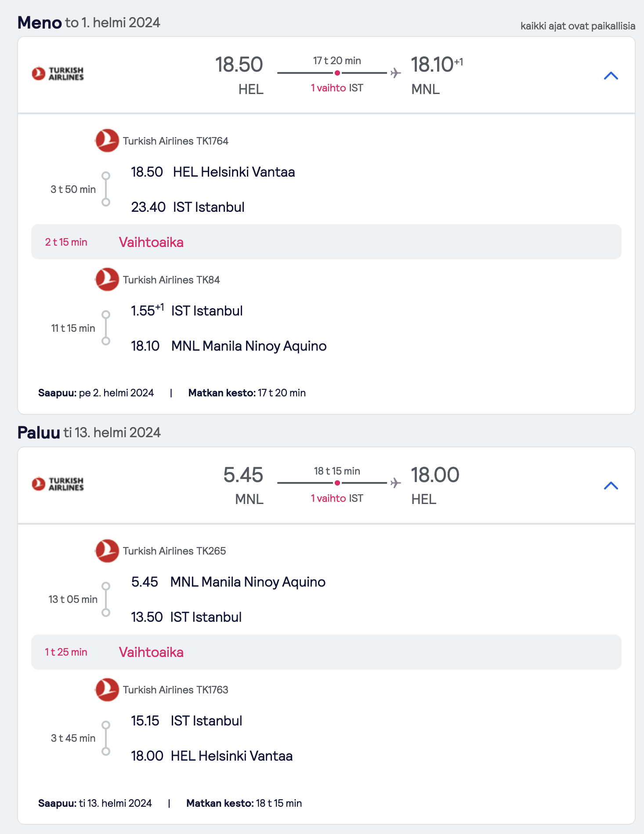644x834 pixels.
Task: Click the airplane icon on return route line
Action: click(x=396, y=483)
